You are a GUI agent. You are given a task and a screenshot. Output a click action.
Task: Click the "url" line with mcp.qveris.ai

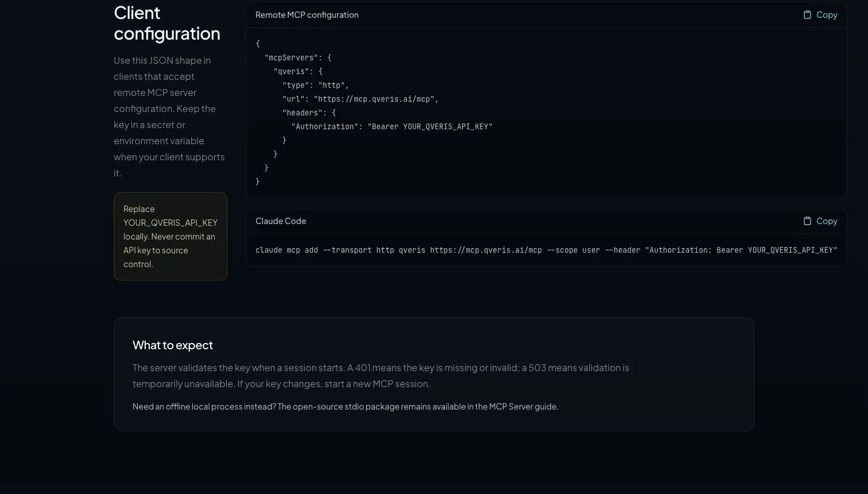coord(361,99)
